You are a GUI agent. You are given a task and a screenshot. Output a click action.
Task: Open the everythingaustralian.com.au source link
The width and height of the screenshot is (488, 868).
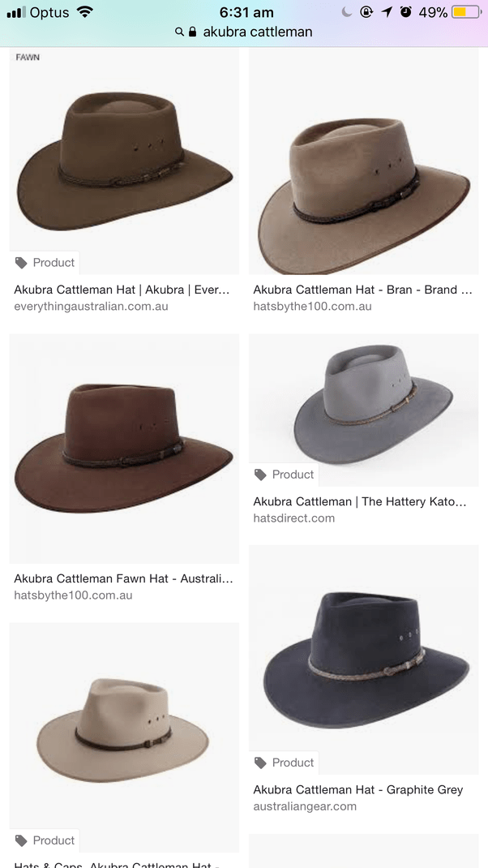coord(91,307)
